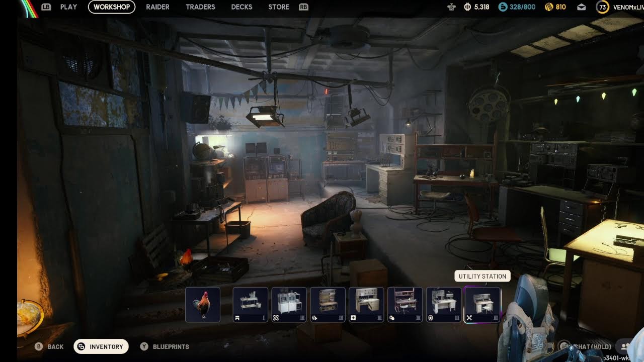Select the Explosives station with flame icon

(x=328, y=304)
